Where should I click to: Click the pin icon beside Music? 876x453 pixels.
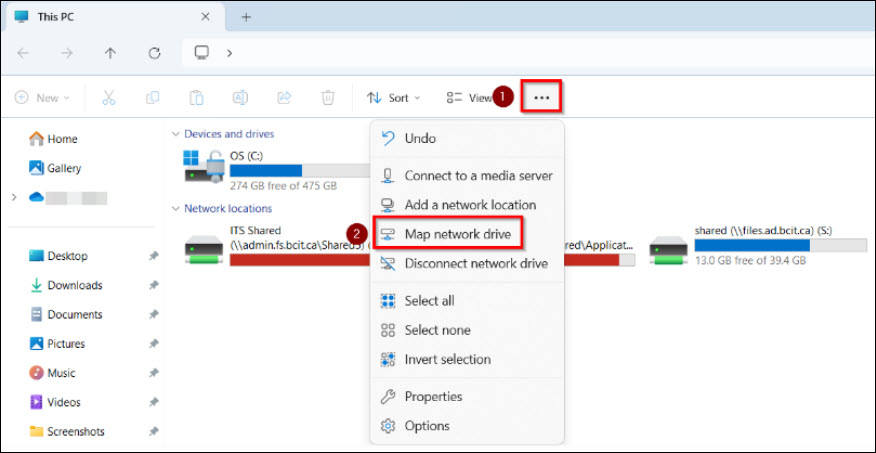click(x=154, y=373)
